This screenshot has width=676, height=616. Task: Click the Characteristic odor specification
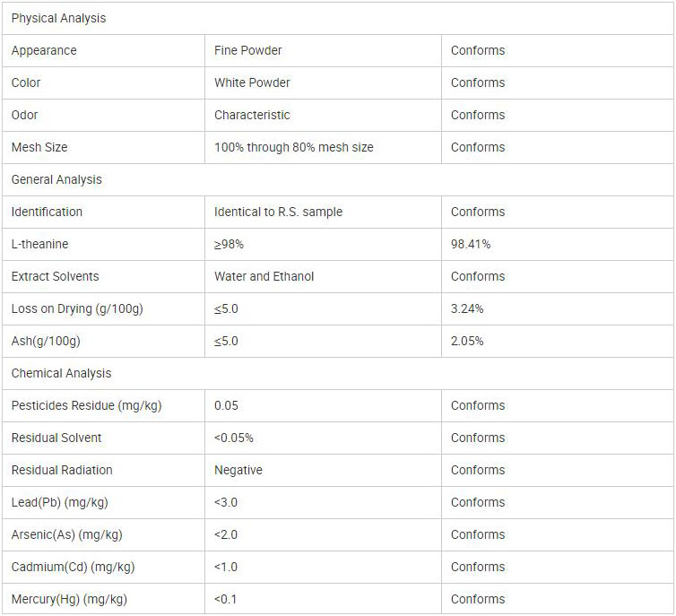[252, 115]
